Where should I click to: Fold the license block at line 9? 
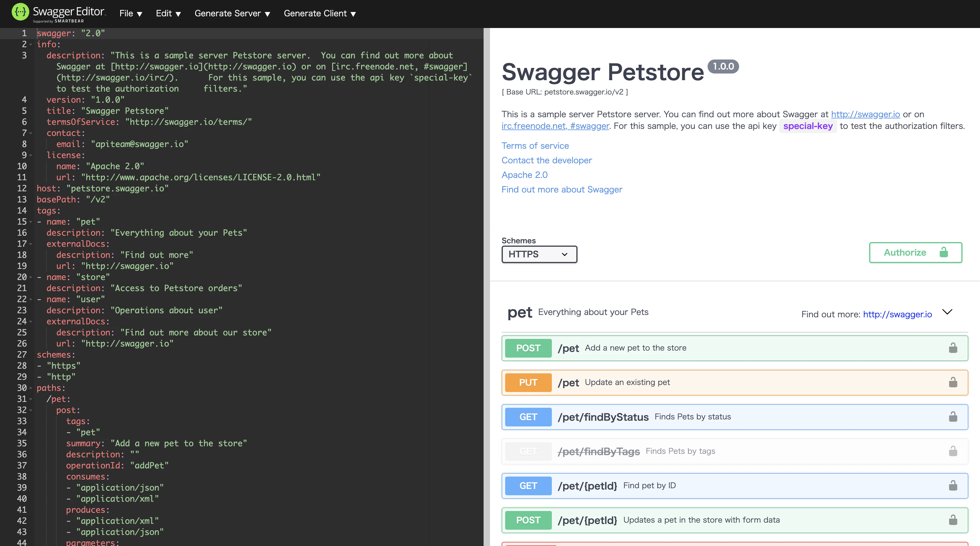31,155
